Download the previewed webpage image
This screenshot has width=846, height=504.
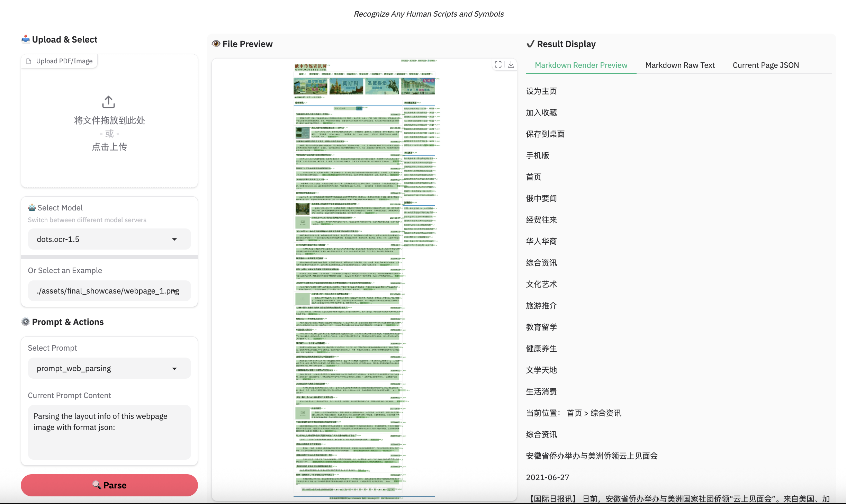[511, 64]
